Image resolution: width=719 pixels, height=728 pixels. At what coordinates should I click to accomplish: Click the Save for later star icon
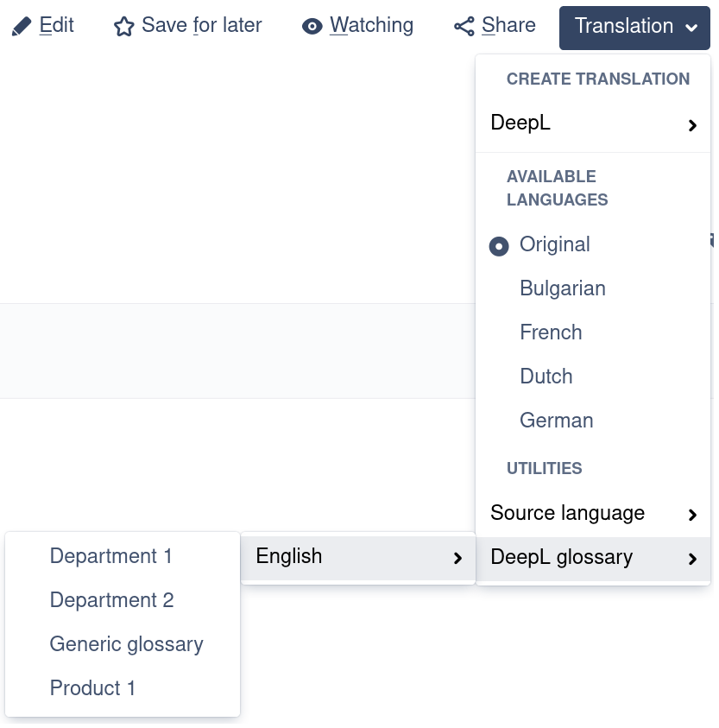[124, 27]
